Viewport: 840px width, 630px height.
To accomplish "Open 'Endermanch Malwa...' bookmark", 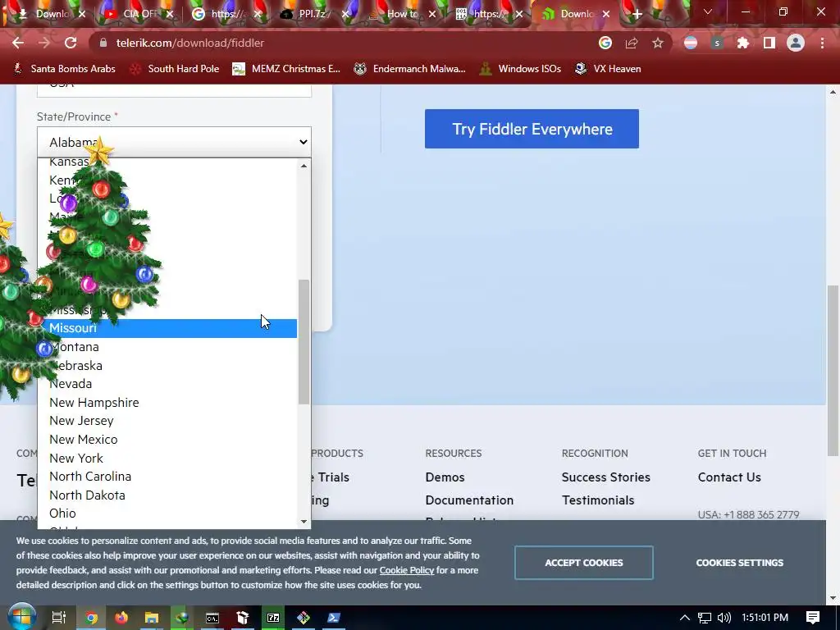I will point(410,69).
